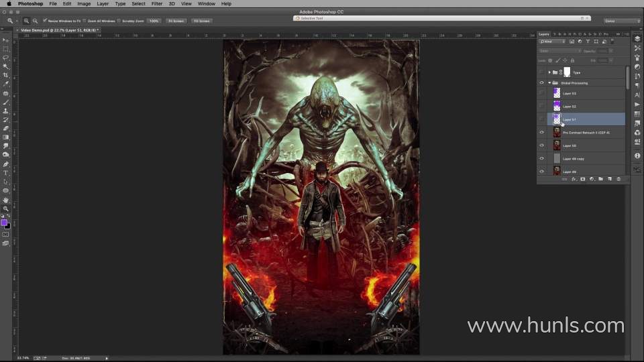Select the Pen tool
The width and height of the screenshot is (644, 362).
coord(6,164)
